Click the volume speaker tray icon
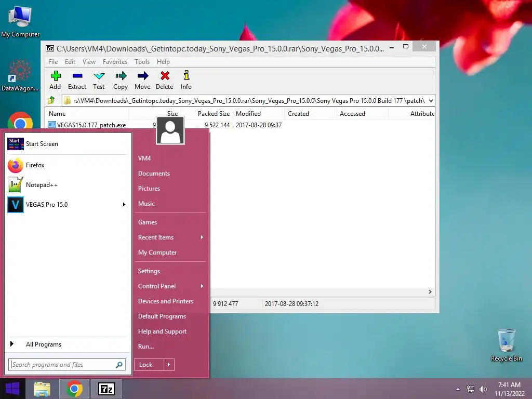532x399 pixels. tap(483, 389)
